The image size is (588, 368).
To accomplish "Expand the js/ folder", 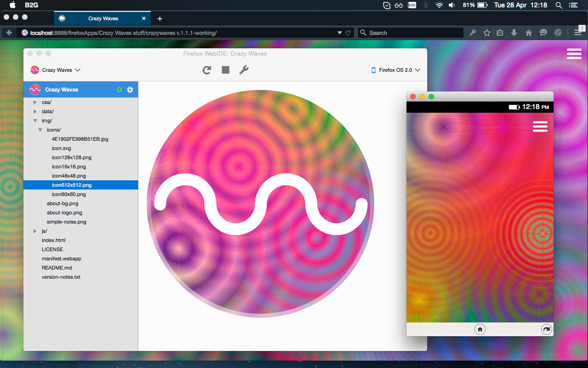I will coord(35,231).
